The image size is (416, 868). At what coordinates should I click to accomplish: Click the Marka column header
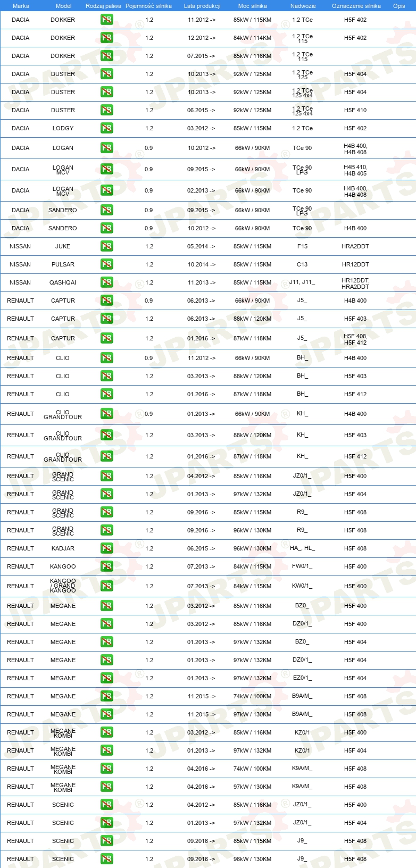coord(21,6)
